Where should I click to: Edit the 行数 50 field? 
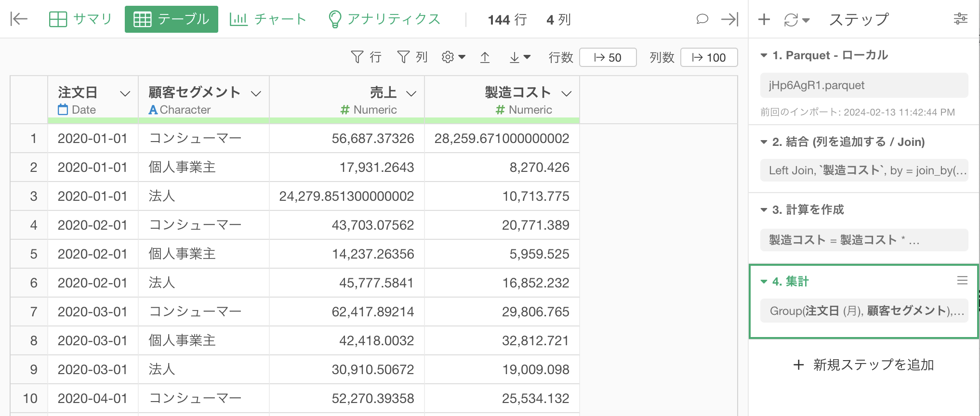point(608,57)
